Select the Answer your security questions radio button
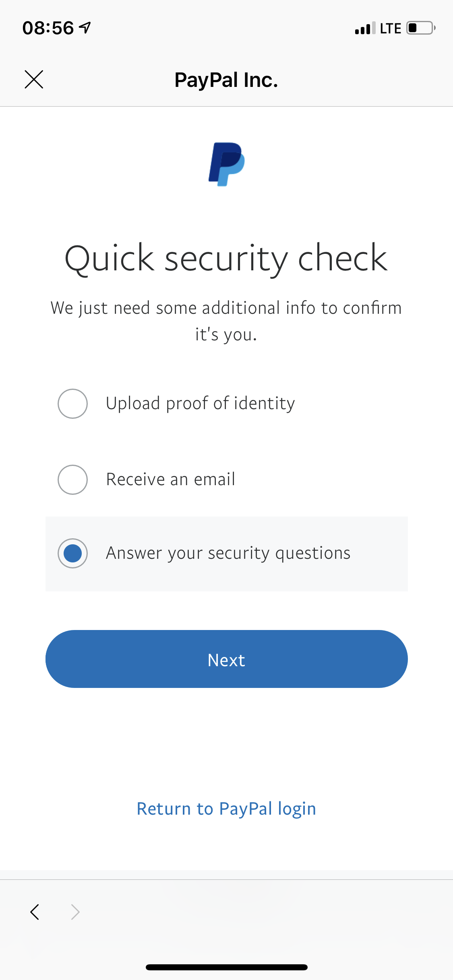The height and width of the screenshot is (980, 453). (x=73, y=553)
